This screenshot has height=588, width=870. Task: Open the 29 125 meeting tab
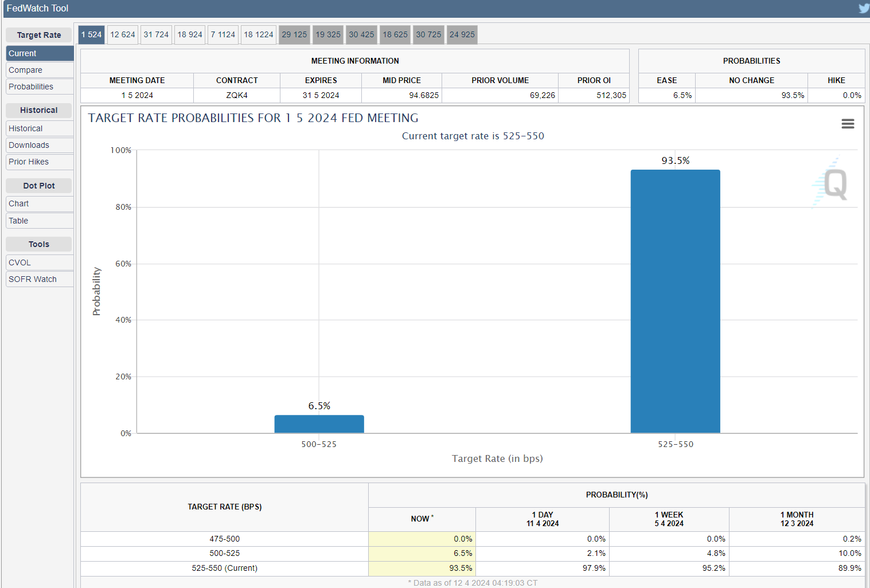point(294,34)
